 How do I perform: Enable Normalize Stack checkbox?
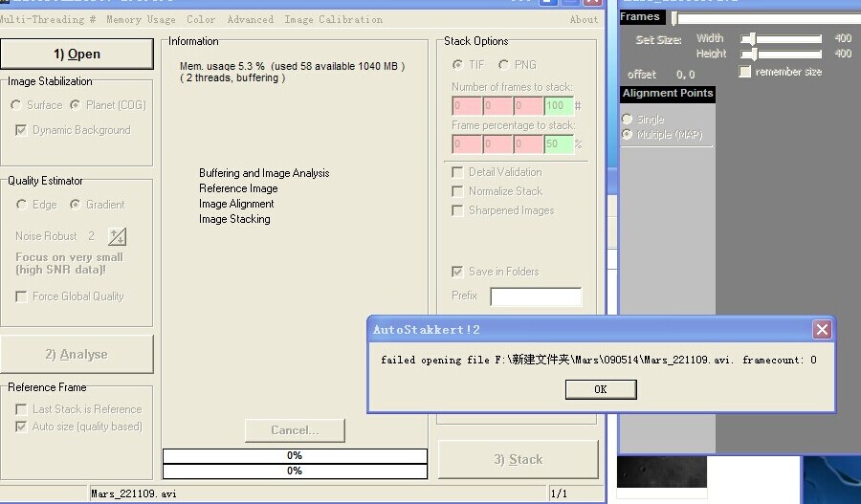(457, 191)
